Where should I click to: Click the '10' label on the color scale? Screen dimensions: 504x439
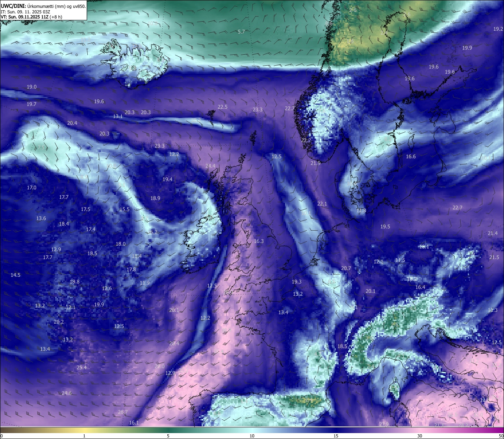pos(252,436)
